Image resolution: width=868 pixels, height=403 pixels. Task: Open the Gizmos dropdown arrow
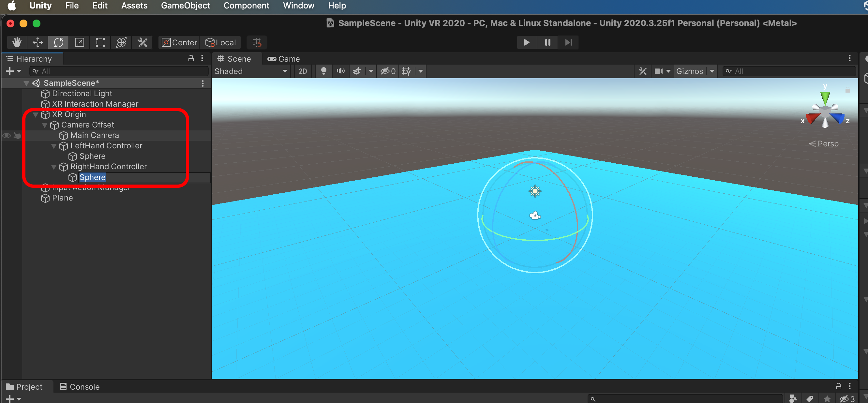(x=712, y=71)
